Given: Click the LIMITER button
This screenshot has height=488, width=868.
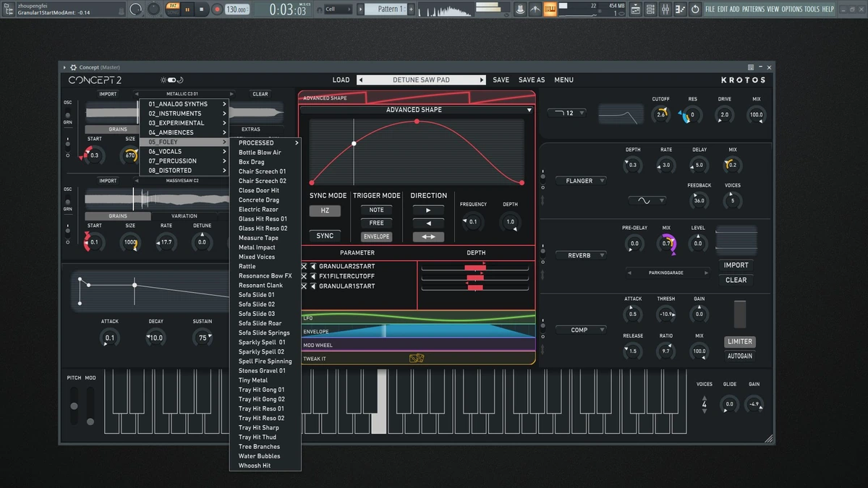Looking at the screenshot, I should point(739,341).
